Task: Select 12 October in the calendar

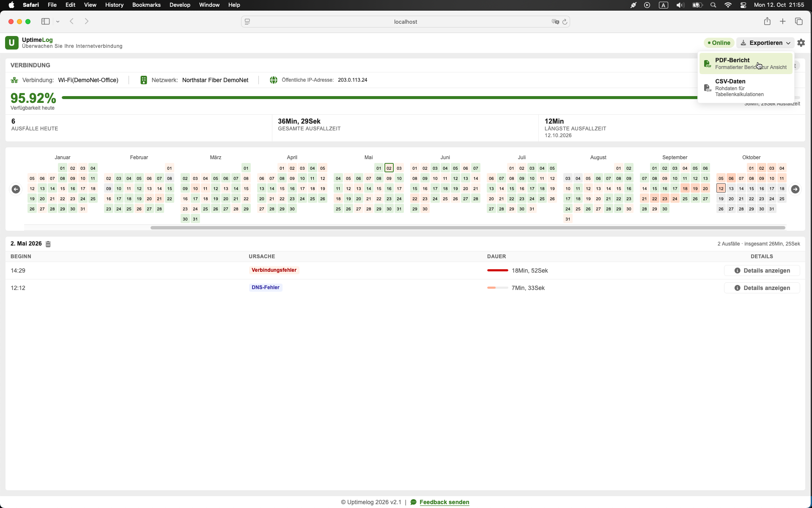Action: [721, 188]
